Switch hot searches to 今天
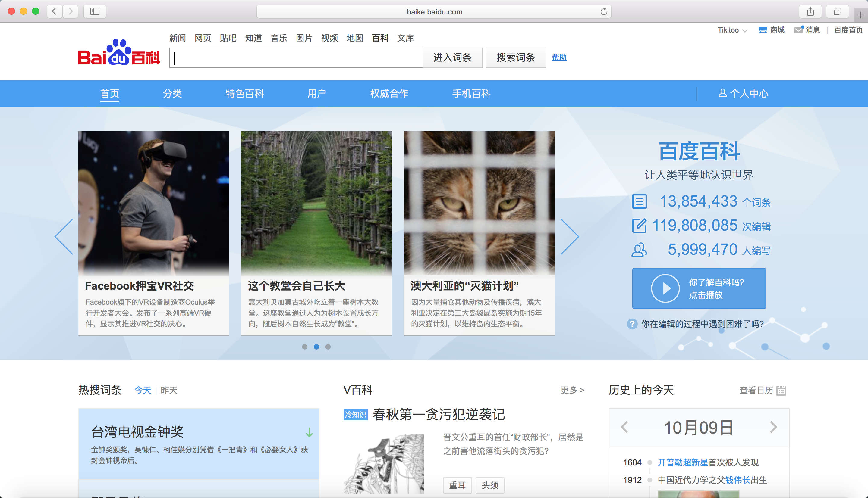 click(x=143, y=390)
